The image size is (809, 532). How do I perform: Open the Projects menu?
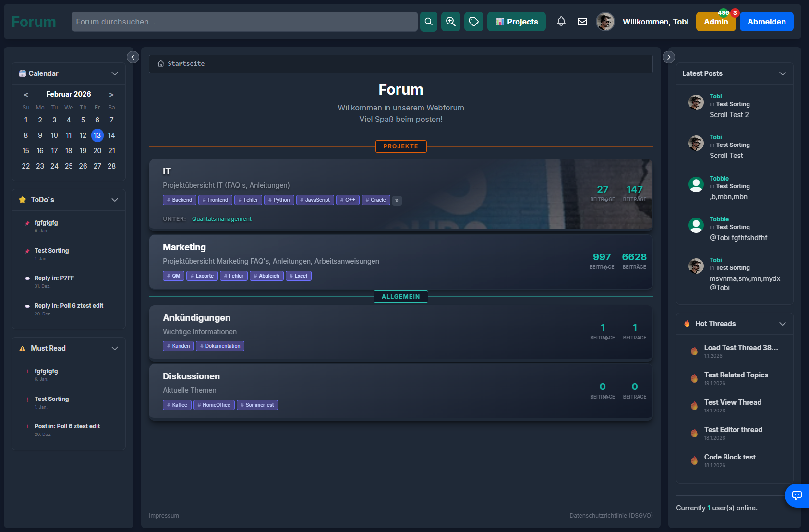(516, 22)
